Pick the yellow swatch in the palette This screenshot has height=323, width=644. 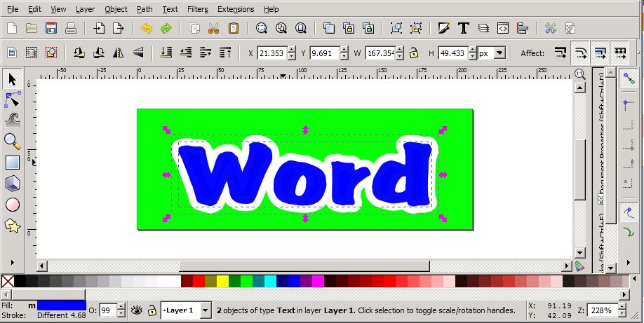coord(222,281)
